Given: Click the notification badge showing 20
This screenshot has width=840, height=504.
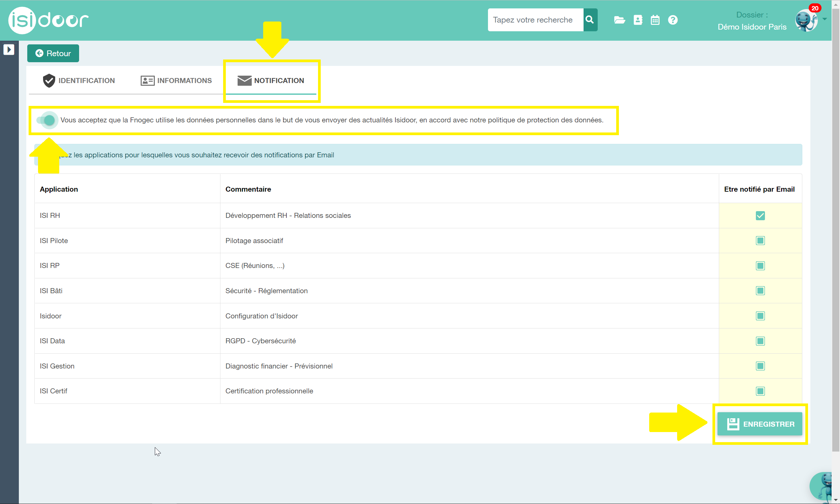Looking at the screenshot, I should (x=815, y=8).
